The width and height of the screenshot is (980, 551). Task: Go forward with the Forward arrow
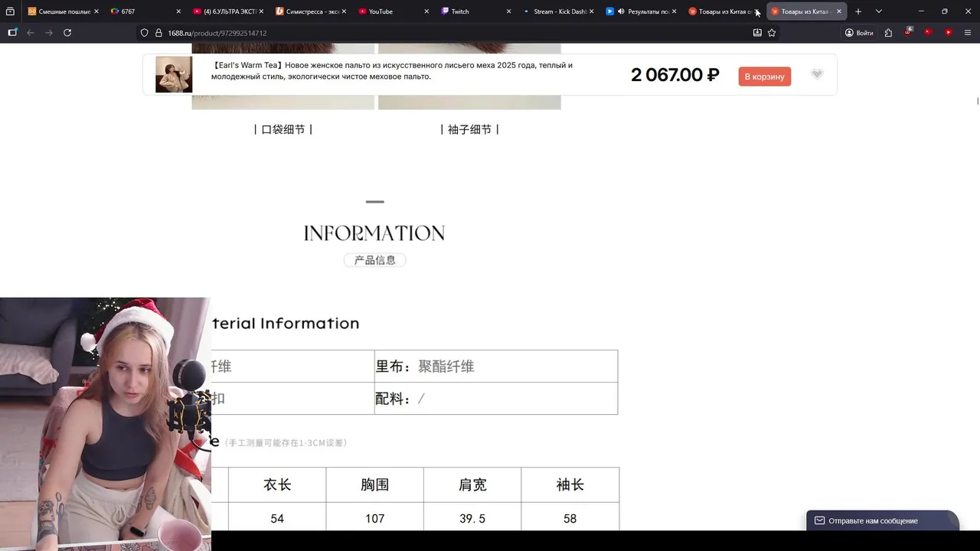coord(49,33)
